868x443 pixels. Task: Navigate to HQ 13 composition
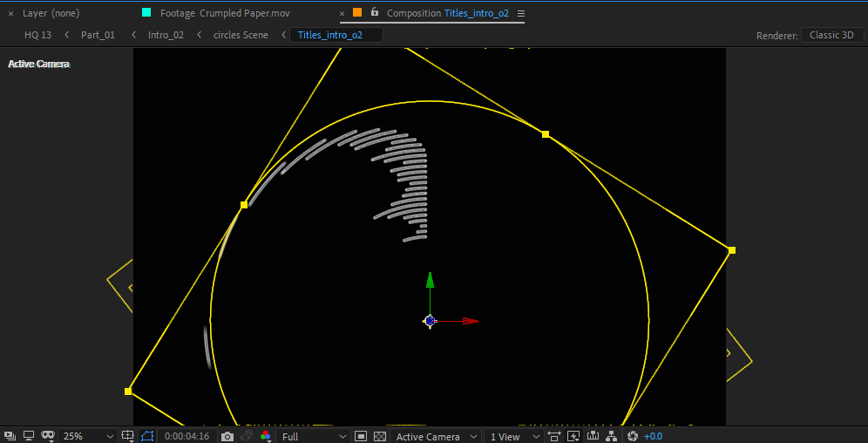tap(37, 35)
